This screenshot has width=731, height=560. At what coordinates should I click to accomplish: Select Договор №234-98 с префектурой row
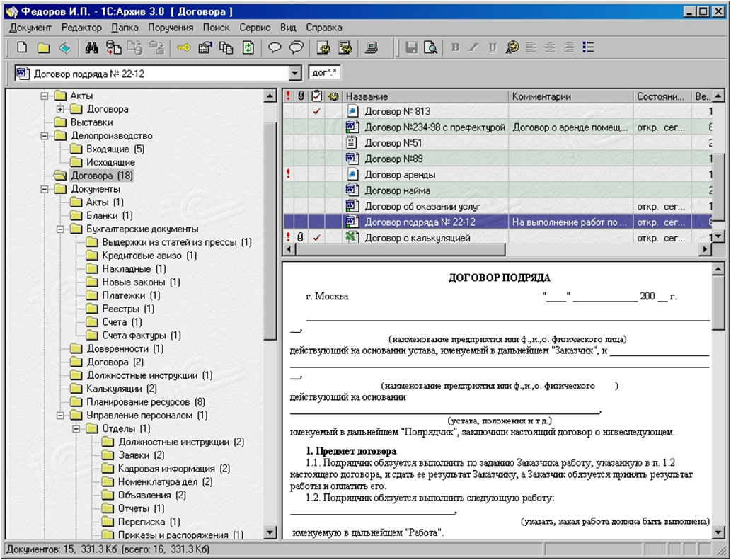[x=498, y=127]
